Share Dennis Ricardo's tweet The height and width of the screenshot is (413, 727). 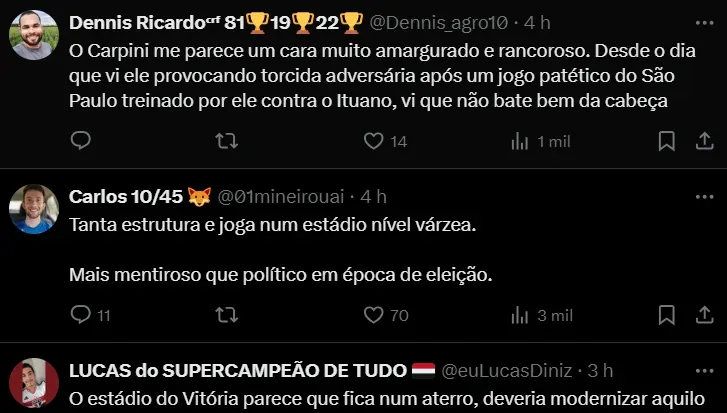pos(704,141)
